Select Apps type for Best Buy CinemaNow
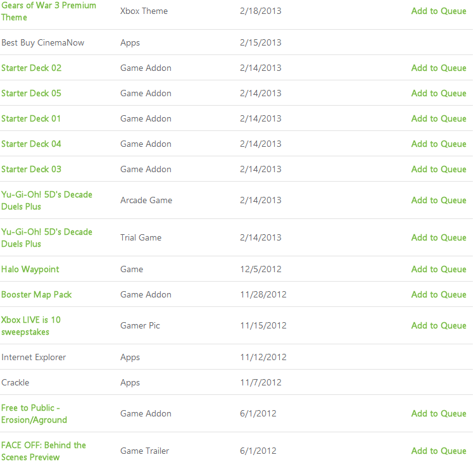The height and width of the screenshot is (469, 476). tap(130, 43)
